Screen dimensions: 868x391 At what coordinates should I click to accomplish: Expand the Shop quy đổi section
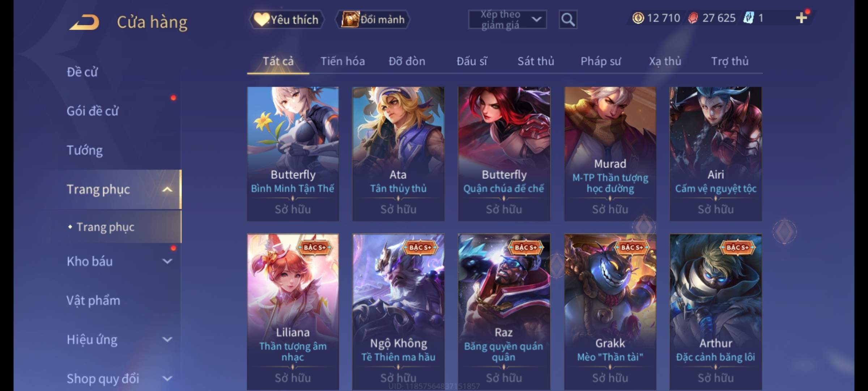(x=167, y=379)
